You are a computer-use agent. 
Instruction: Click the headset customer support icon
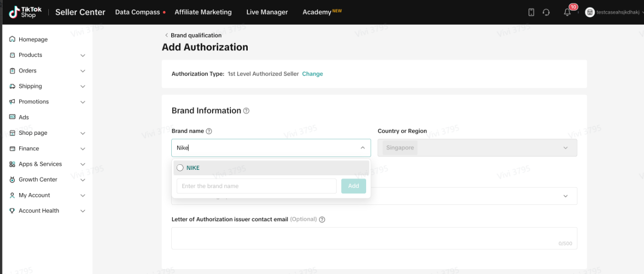546,12
